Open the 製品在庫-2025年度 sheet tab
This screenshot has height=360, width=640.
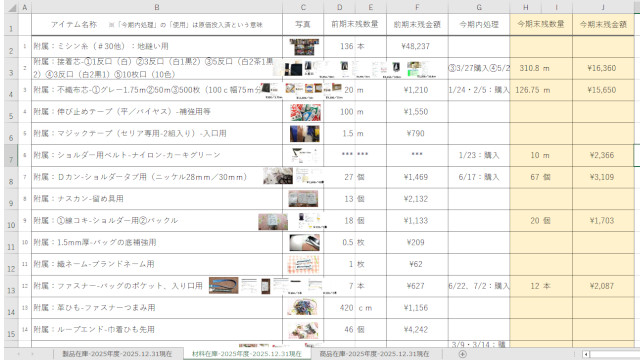pos(117,354)
